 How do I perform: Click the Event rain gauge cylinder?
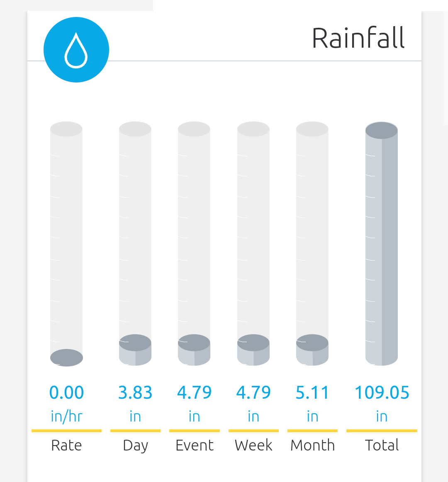click(194, 243)
